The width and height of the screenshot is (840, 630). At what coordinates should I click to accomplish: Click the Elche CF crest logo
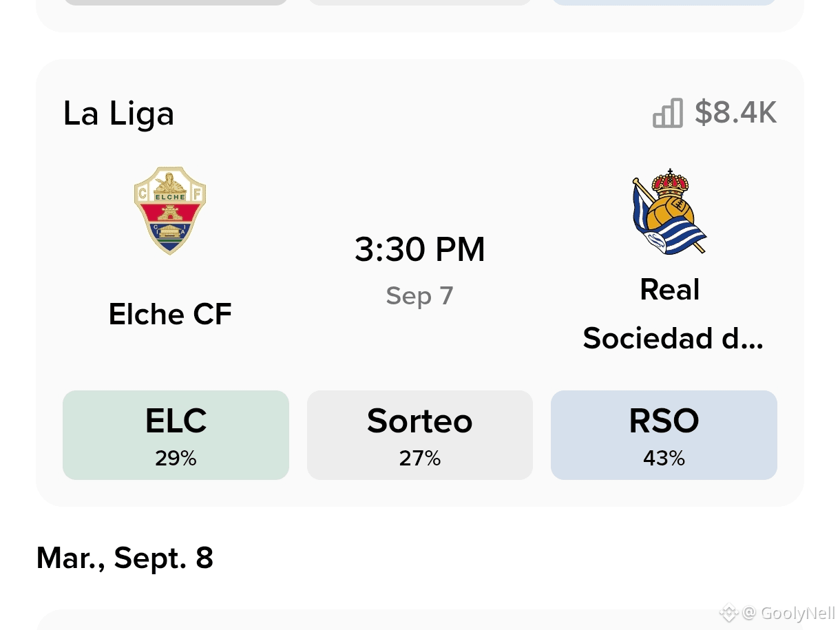pyautogui.click(x=170, y=210)
